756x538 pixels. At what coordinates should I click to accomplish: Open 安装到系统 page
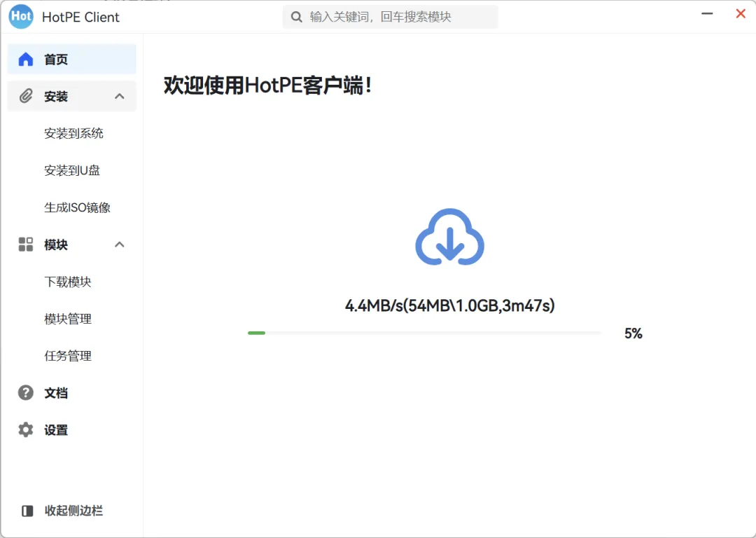[73, 133]
